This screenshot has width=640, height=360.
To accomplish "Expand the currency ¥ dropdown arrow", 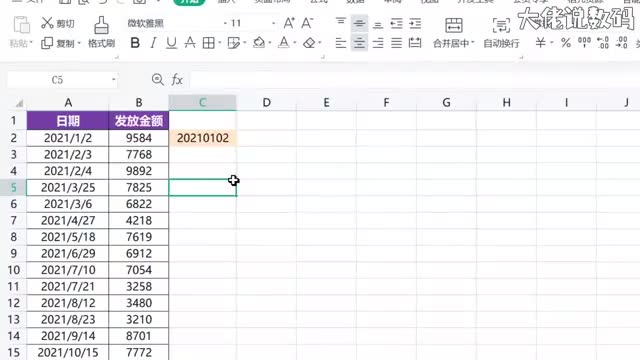I will click(551, 43).
